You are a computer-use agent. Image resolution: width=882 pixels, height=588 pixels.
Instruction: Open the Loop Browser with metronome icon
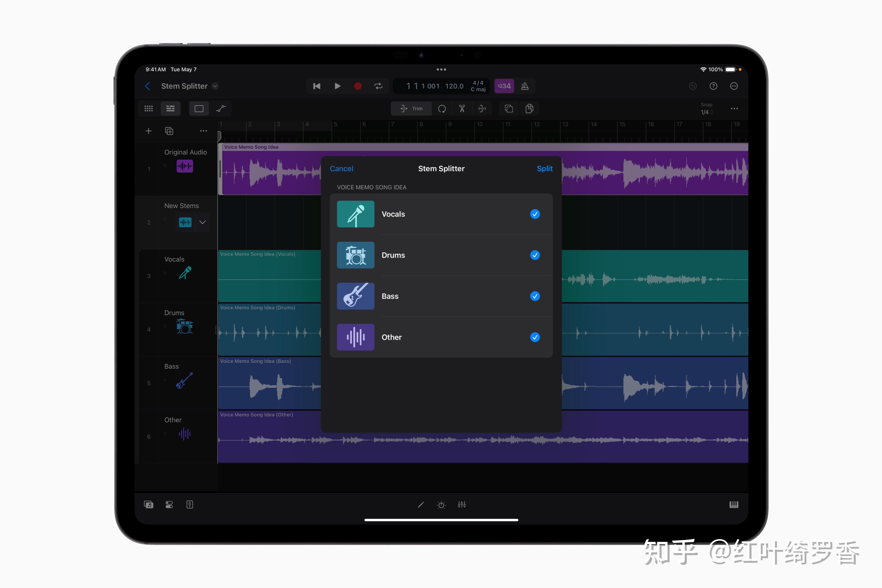click(525, 86)
